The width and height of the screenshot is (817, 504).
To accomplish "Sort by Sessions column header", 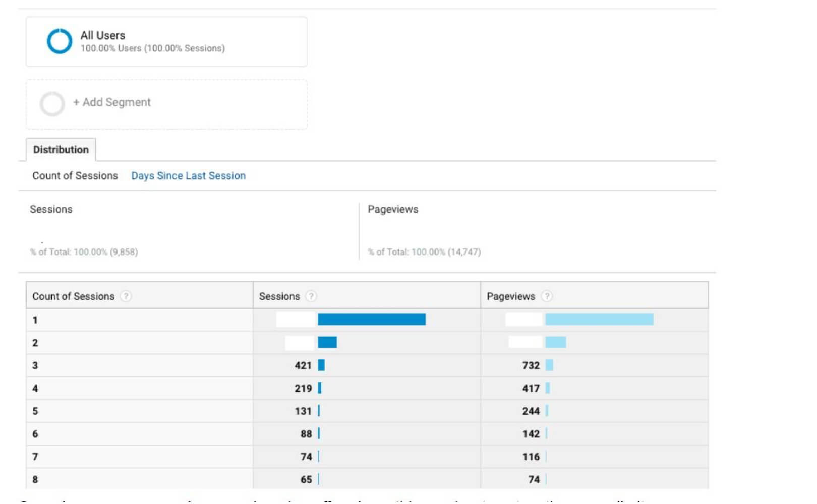I will [279, 296].
